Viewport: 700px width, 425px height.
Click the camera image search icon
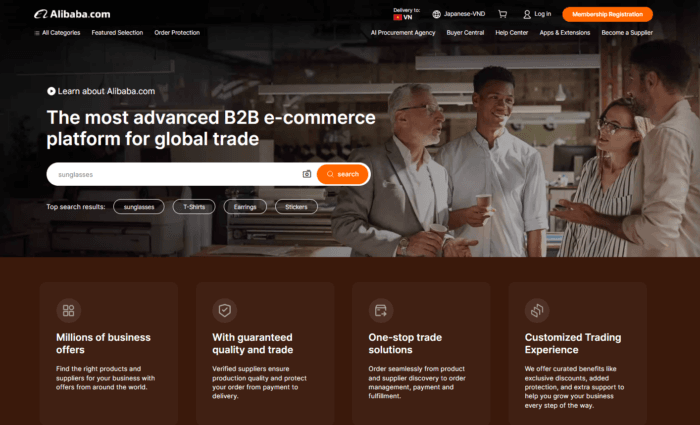click(307, 174)
